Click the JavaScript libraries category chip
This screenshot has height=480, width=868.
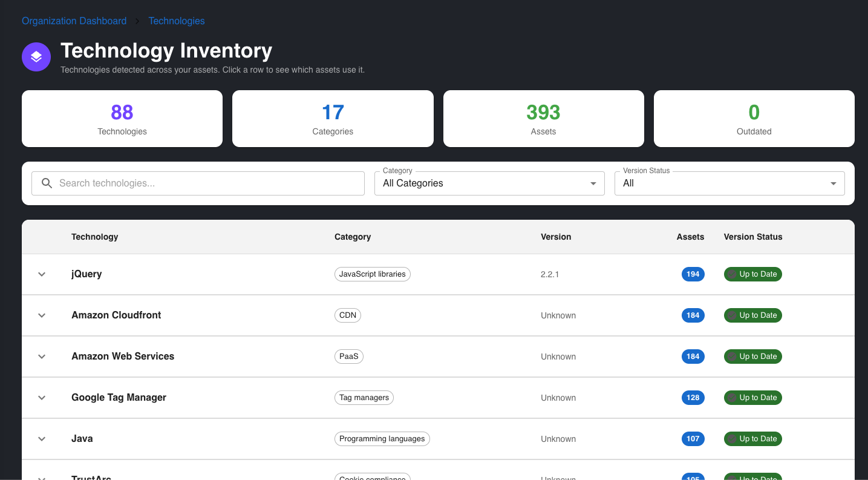(x=372, y=274)
